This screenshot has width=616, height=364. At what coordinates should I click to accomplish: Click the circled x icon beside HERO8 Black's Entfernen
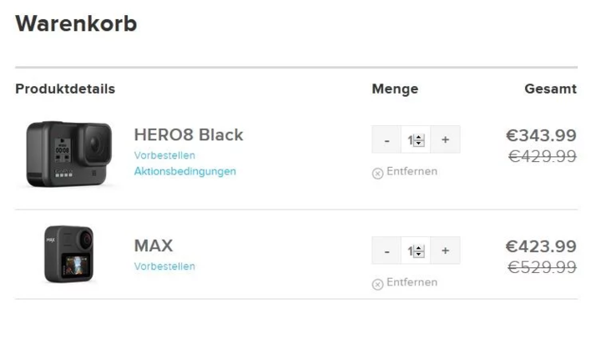point(377,172)
